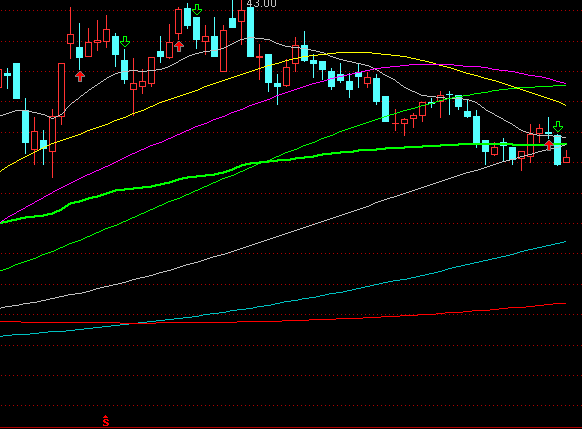Click the red S marker at chart bottom
Screen dimensions: 582x429
[106, 421]
